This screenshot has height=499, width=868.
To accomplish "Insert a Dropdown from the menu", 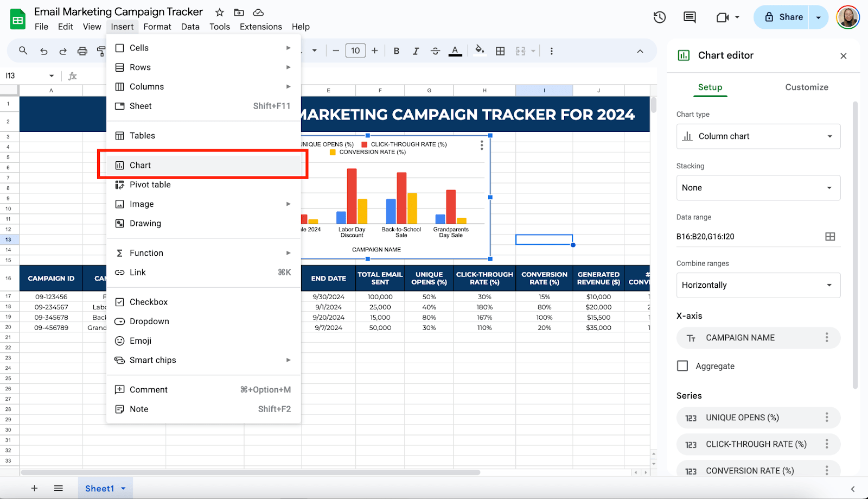I will tap(203, 321).
